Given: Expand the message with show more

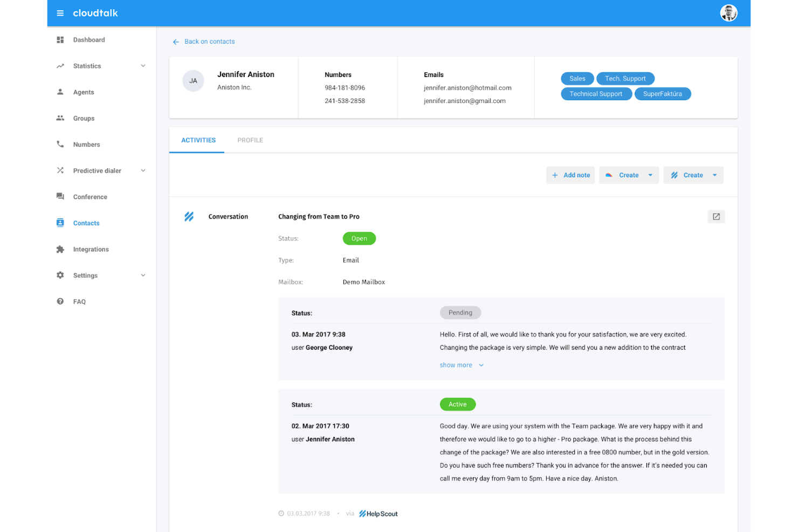Looking at the screenshot, I should click(x=456, y=365).
